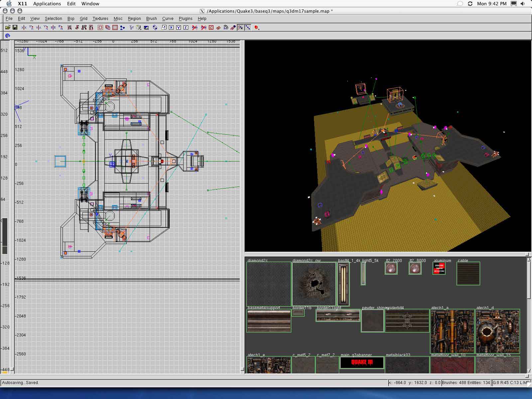Click the Open map folder icon
The width and height of the screenshot is (532, 399).
click(x=7, y=28)
